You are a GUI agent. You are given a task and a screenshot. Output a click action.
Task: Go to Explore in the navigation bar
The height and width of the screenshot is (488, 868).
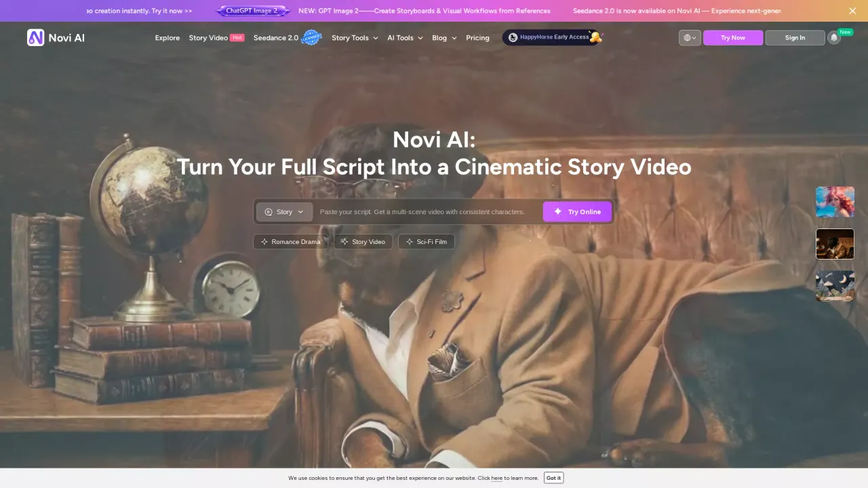167,38
